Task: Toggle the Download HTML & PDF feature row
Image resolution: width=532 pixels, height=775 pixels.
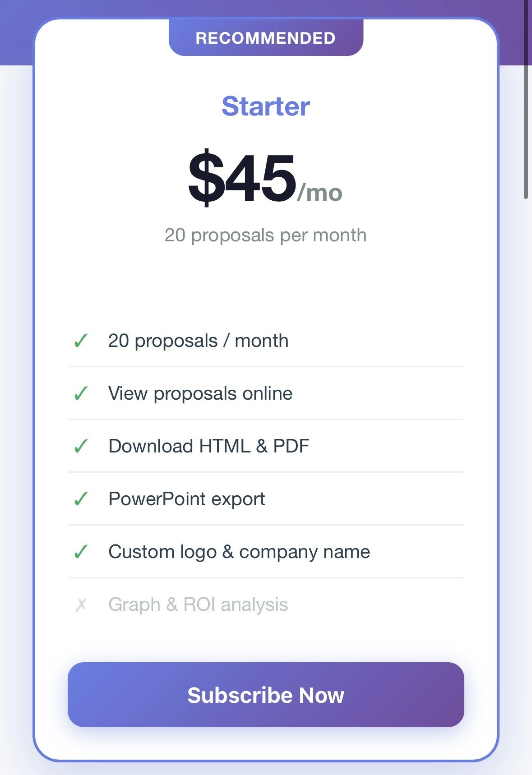Action: pos(266,446)
